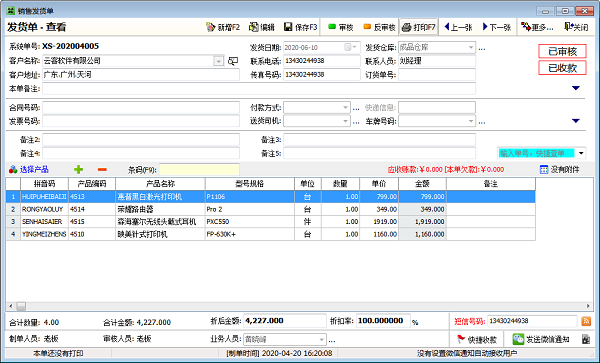Click ellipsis button next to 送货司机
Viewport: 600px width, 363px height.
click(x=356, y=122)
